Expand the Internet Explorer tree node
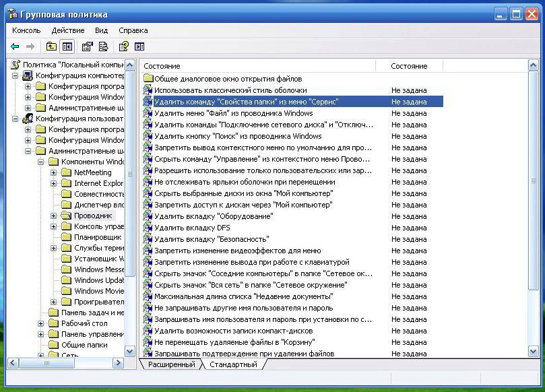This screenshot has width=545, height=392. pos(54,183)
